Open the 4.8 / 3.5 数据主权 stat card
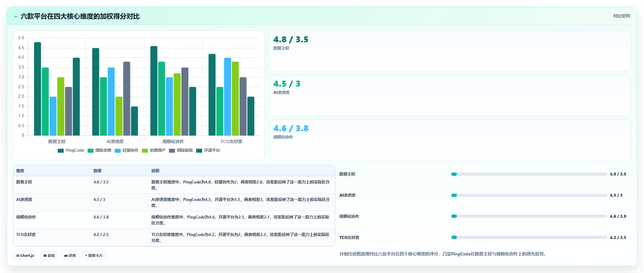 [x=450, y=51]
